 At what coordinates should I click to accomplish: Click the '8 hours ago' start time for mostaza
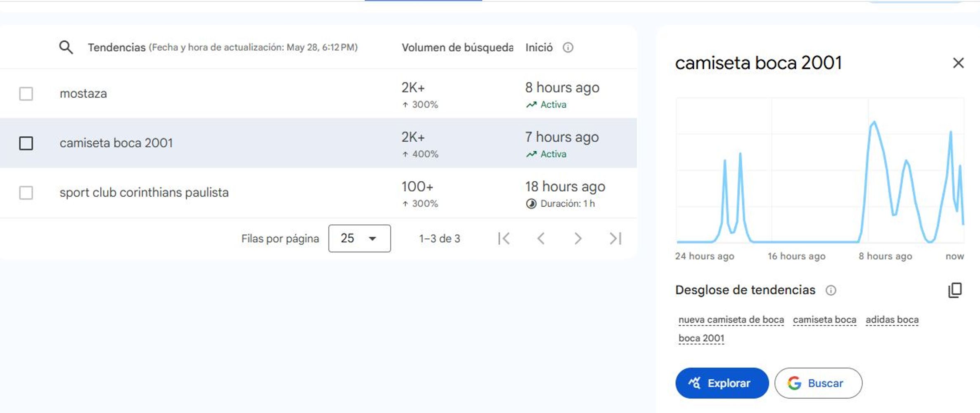[x=562, y=88]
